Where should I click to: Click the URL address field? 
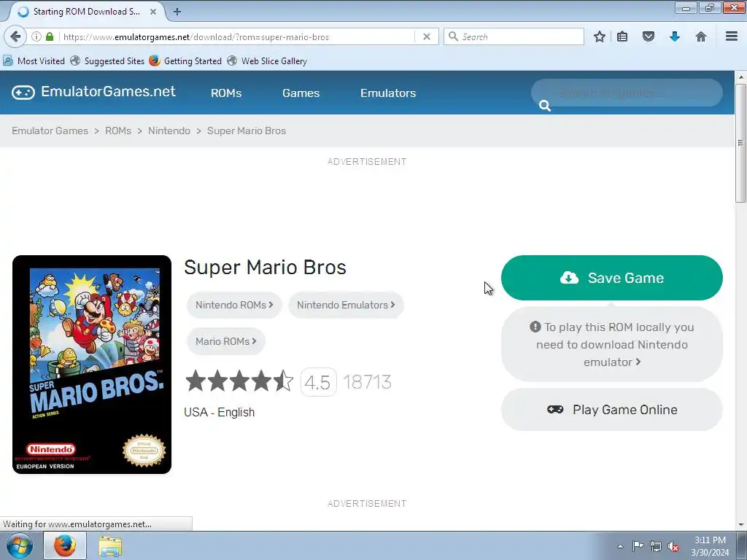[236, 36]
